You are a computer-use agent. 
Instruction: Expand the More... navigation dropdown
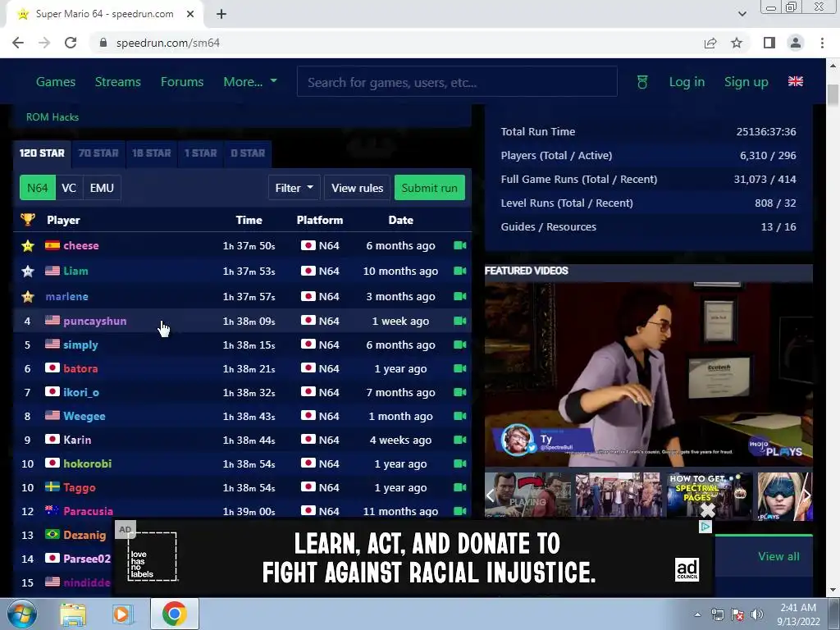[250, 82]
